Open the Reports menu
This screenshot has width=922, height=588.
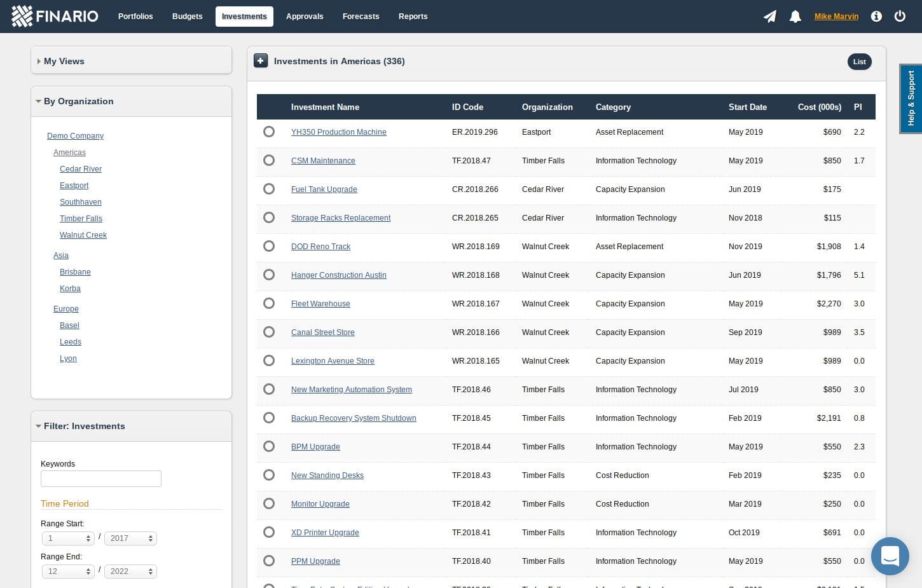tap(413, 17)
